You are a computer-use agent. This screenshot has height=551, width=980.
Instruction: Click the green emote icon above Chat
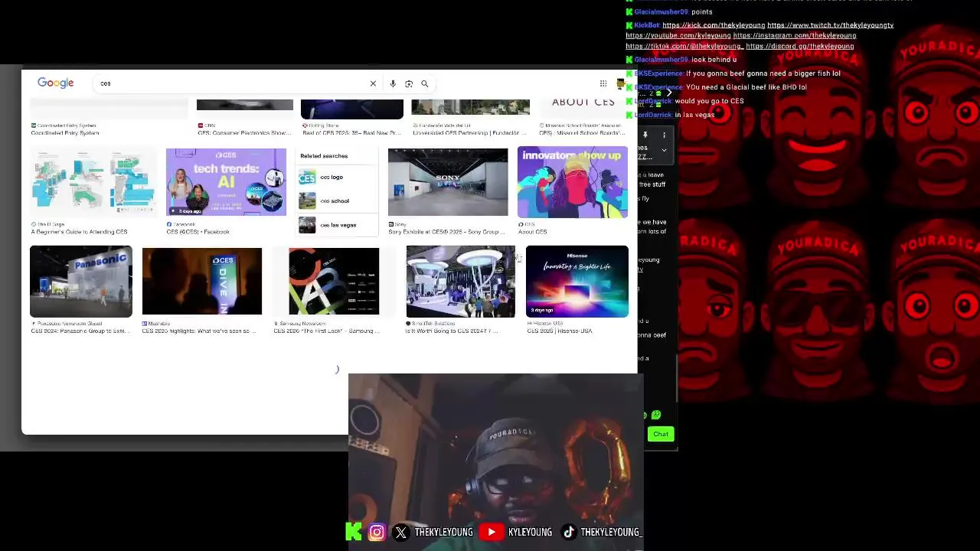656,415
